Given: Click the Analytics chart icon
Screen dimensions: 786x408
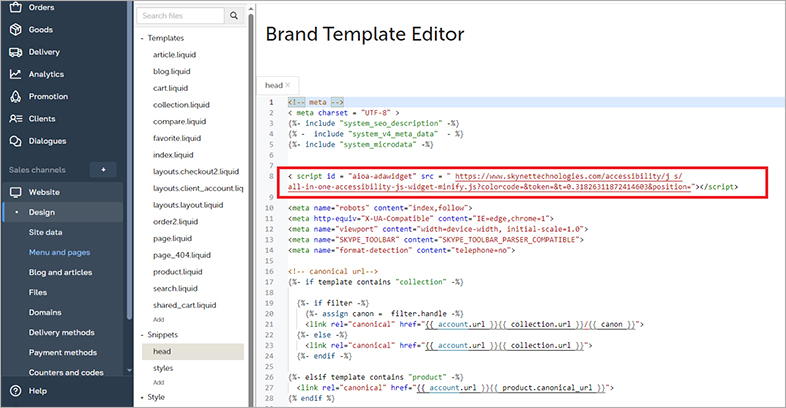Looking at the screenshot, I should pos(16,74).
